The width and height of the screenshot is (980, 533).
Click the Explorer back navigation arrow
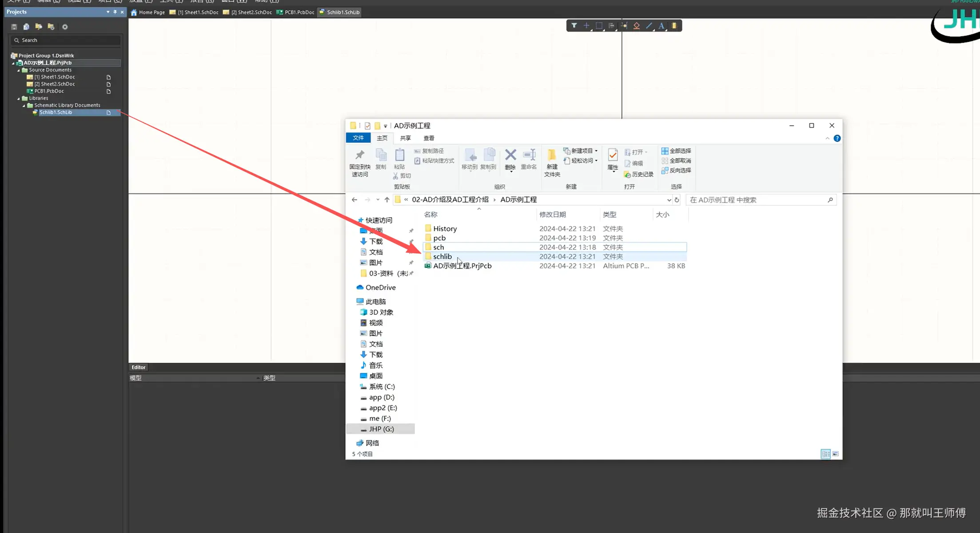point(354,200)
